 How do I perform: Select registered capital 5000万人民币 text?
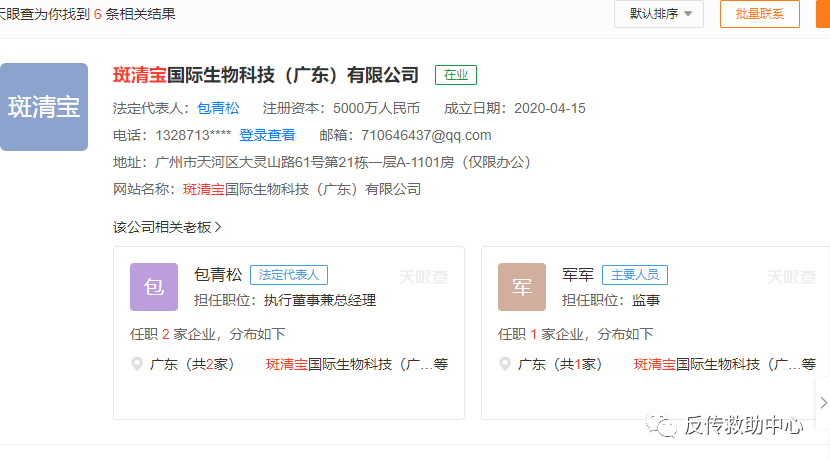[376, 108]
